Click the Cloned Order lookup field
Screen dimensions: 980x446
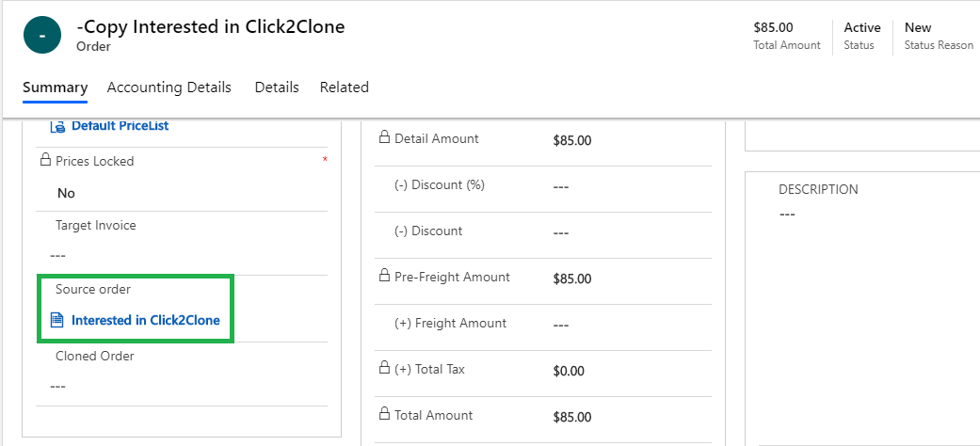[179, 386]
